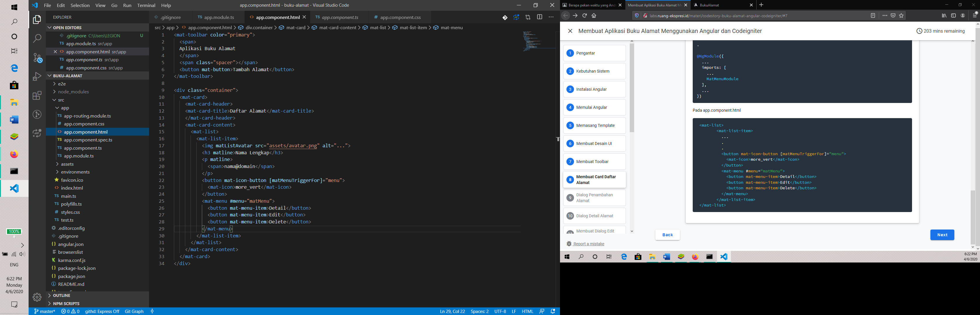Image resolution: width=980 pixels, height=315 pixels.
Task: Open the Terminal menu
Action: (146, 5)
